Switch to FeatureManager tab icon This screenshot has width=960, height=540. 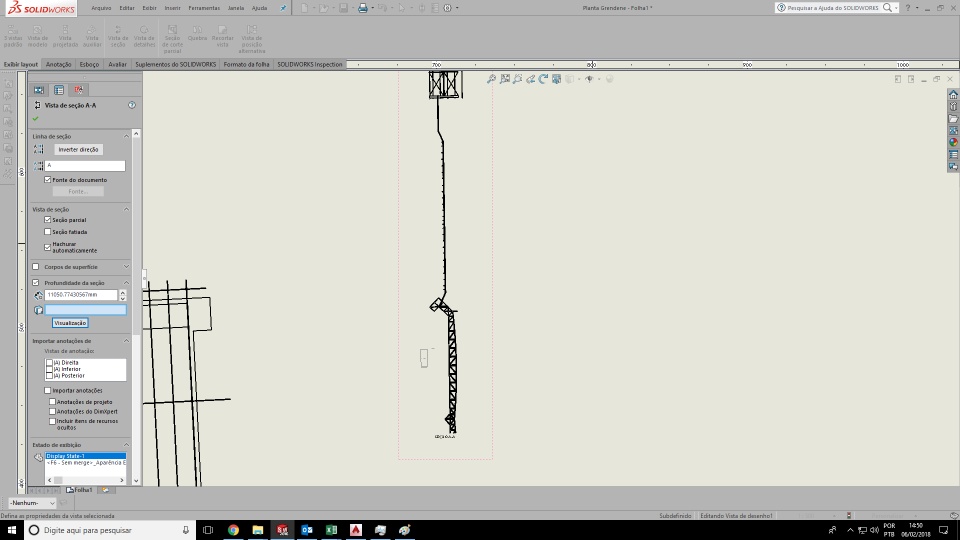[39, 90]
